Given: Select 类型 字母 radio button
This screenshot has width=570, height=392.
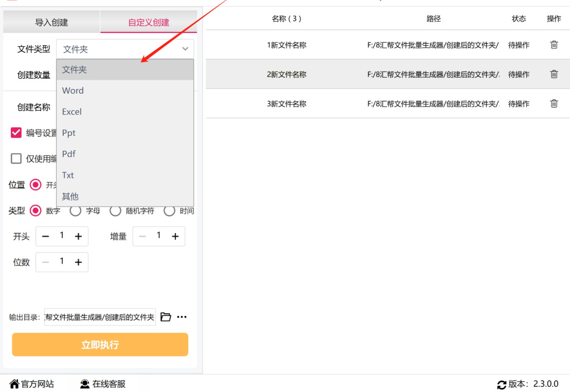Looking at the screenshot, I should tap(75, 210).
